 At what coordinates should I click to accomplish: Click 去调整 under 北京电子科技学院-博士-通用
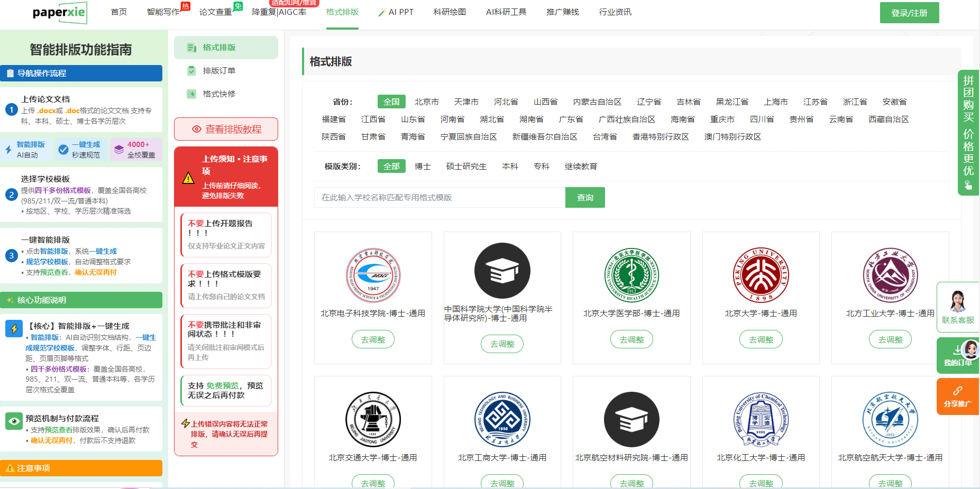pyautogui.click(x=373, y=339)
